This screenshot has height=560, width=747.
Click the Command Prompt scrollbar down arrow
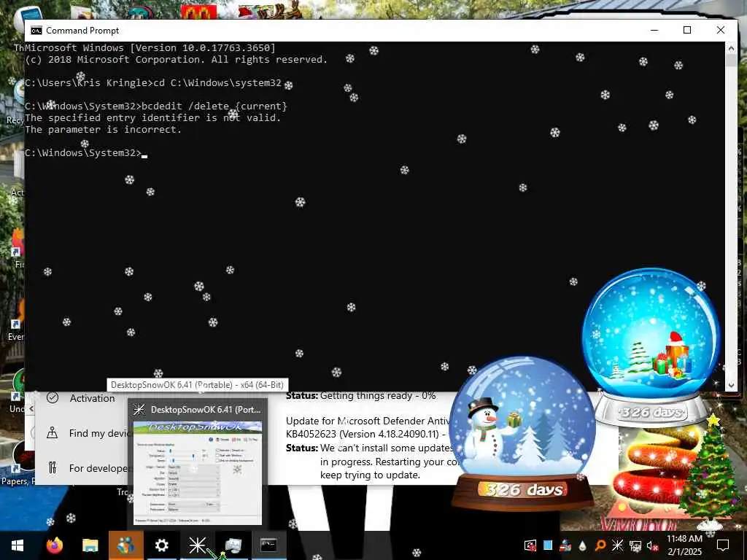click(731, 385)
